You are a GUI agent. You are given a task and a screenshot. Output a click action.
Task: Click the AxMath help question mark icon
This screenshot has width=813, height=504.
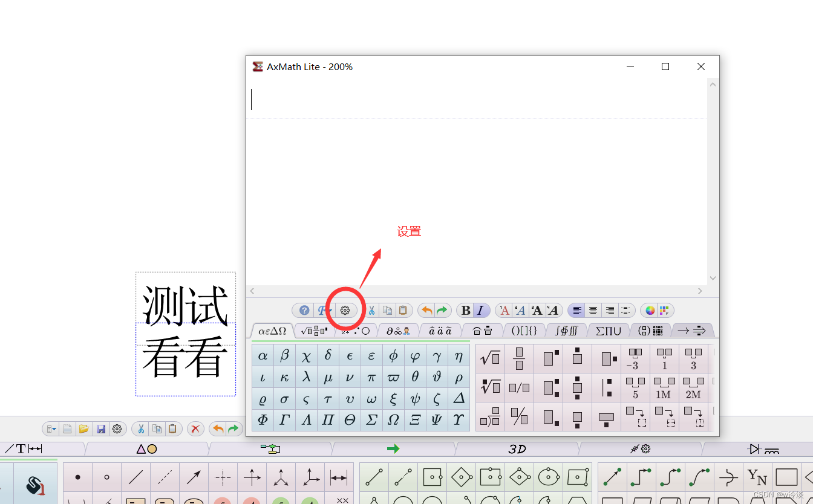pyautogui.click(x=304, y=311)
